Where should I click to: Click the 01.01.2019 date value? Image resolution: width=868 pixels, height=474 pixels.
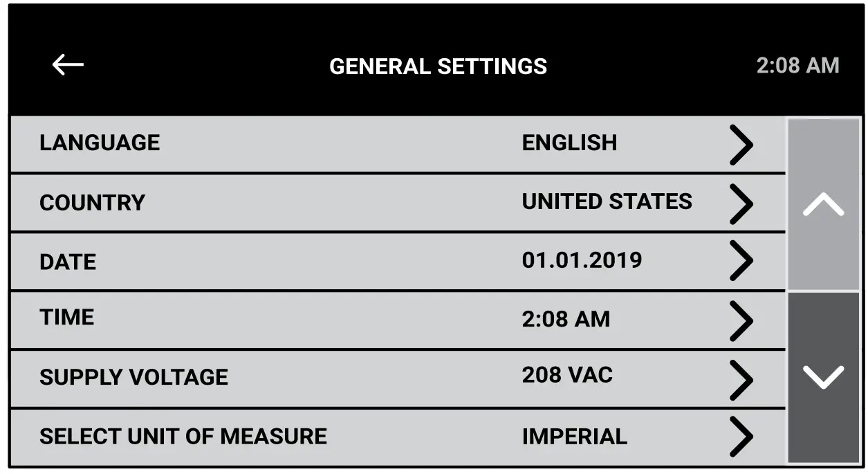point(582,261)
